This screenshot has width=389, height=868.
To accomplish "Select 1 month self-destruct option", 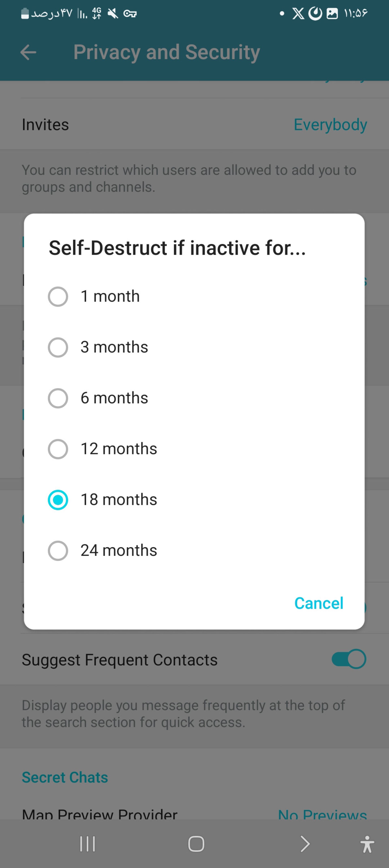I will click(58, 296).
